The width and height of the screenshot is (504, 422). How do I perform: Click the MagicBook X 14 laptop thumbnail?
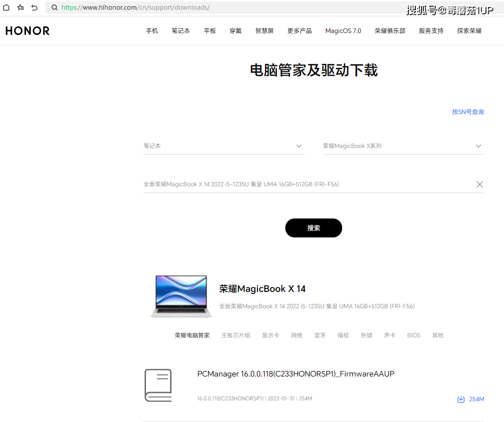[x=181, y=296]
